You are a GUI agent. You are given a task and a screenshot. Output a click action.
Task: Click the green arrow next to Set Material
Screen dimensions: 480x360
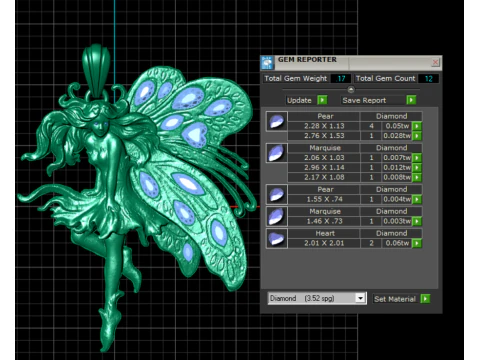click(425, 299)
